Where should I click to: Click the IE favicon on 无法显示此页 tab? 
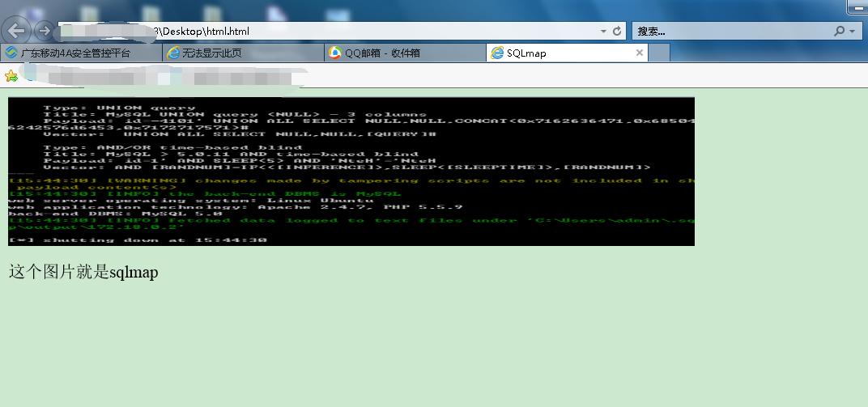pyautogui.click(x=174, y=53)
